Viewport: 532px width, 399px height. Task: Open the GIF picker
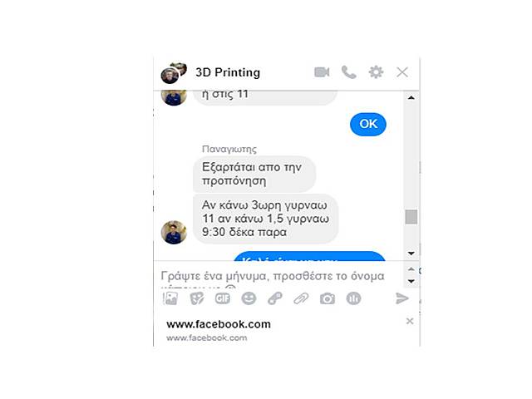223,298
